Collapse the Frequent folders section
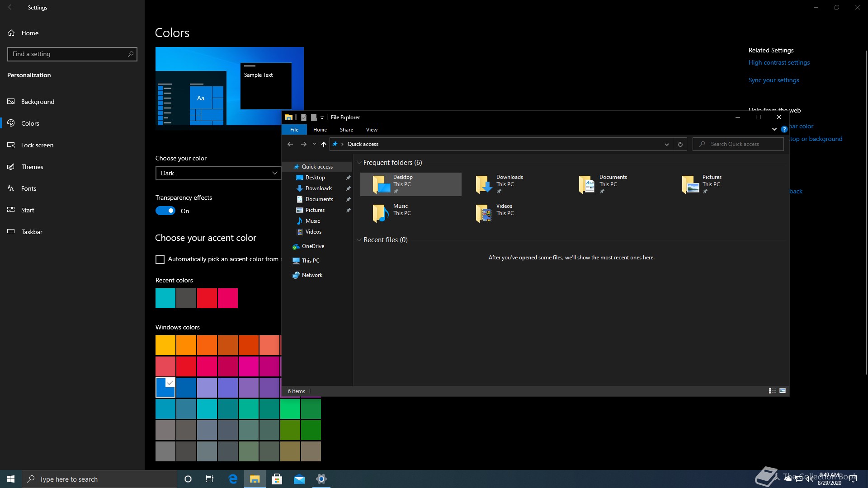 click(359, 163)
